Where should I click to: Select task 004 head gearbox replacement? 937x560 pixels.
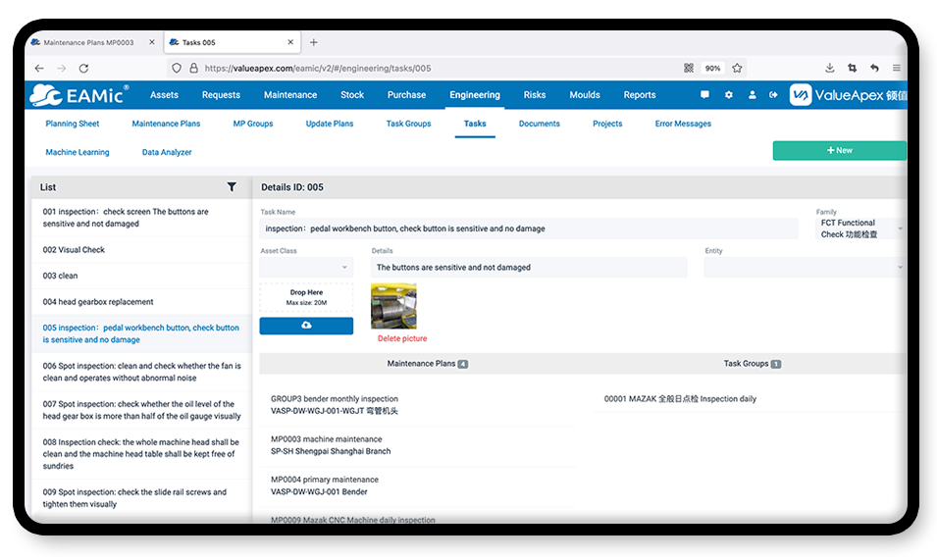point(141,302)
